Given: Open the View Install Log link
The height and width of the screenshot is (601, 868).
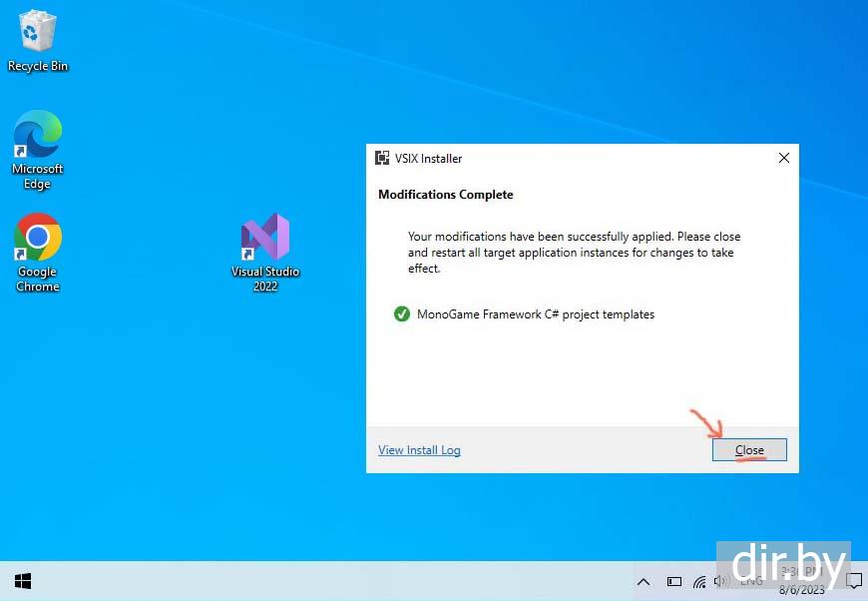Looking at the screenshot, I should pos(419,450).
